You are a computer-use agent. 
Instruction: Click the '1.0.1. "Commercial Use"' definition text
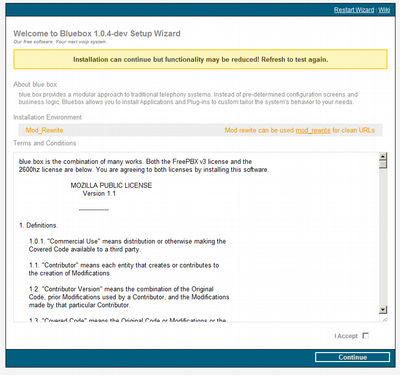tap(127, 245)
